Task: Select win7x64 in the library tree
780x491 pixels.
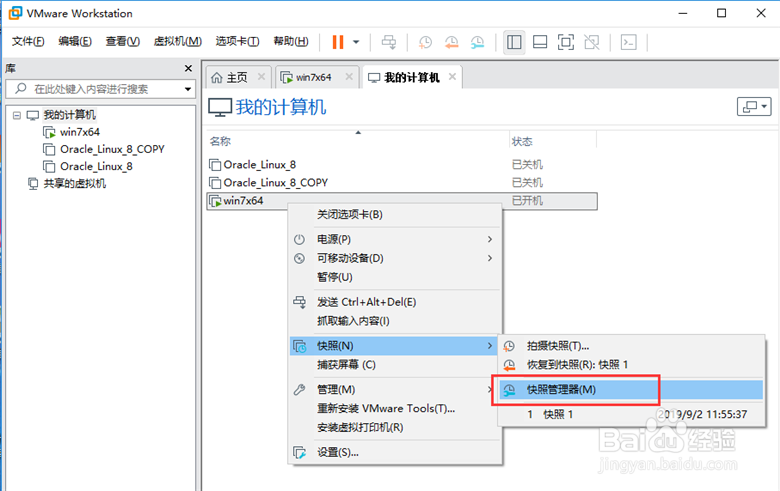Action: pyautogui.click(x=80, y=132)
